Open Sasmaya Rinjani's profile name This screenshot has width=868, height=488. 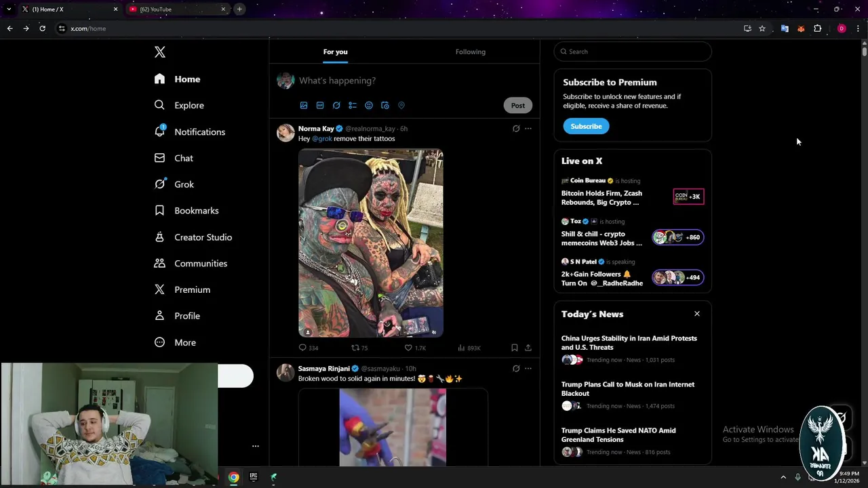point(324,369)
